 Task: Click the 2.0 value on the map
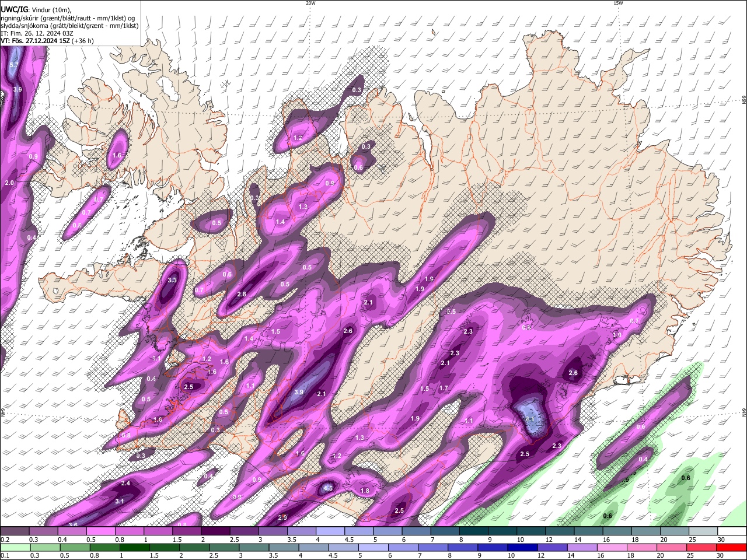tap(9, 183)
